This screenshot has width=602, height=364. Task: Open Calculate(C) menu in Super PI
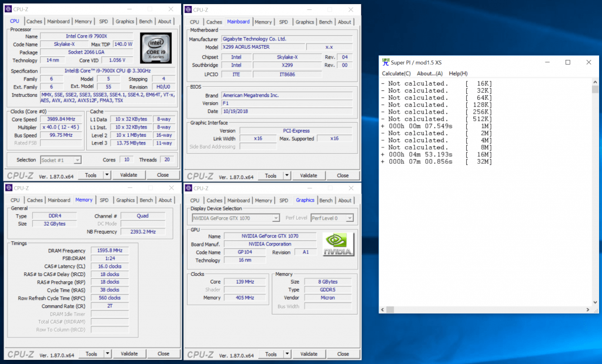(x=396, y=73)
